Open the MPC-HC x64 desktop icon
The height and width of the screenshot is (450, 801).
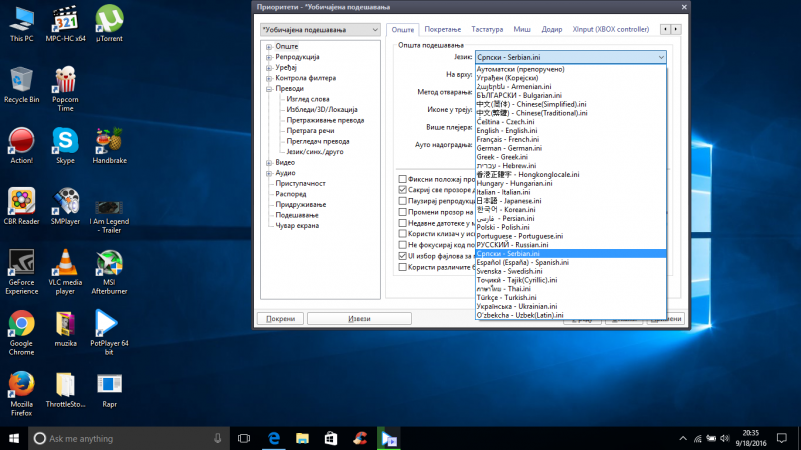(x=65, y=23)
